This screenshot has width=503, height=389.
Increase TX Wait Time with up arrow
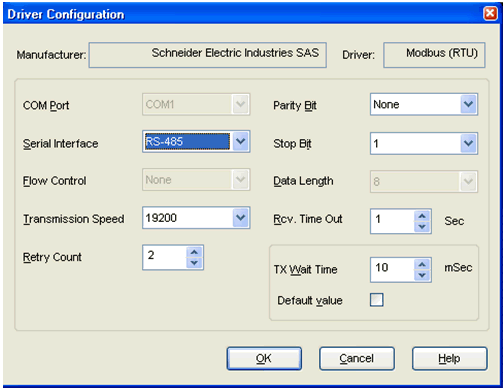tap(422, 264)
